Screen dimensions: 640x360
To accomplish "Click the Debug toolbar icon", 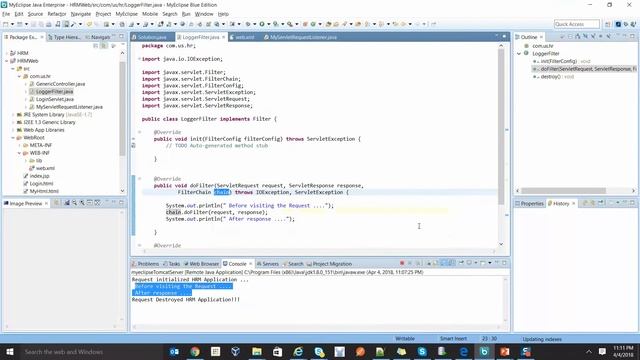I will pyautogui.click(x=248, y=24).
